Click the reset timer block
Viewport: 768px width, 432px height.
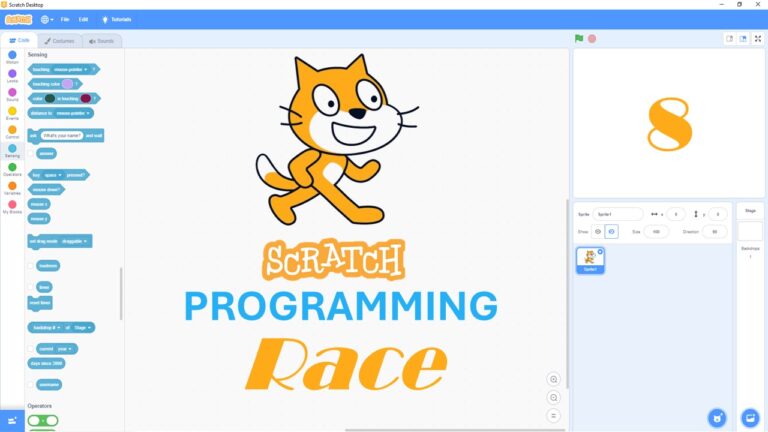tap(40, 303)
